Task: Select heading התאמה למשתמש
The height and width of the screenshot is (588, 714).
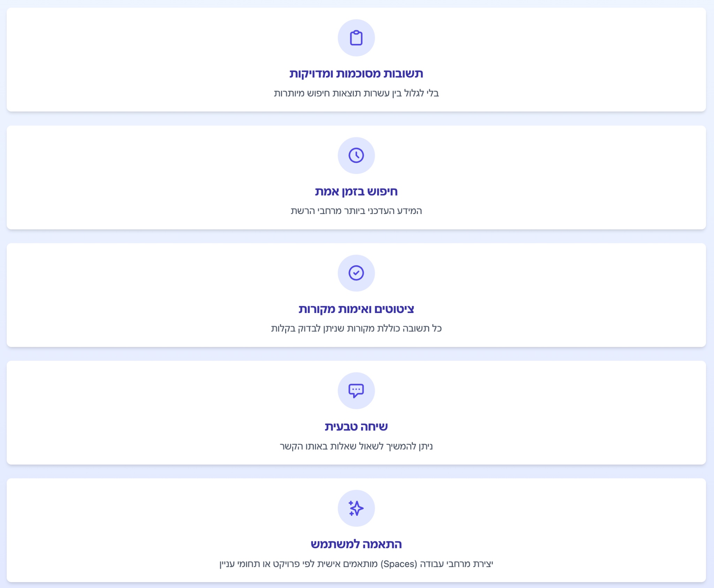Action: click(x=356, y=544)
